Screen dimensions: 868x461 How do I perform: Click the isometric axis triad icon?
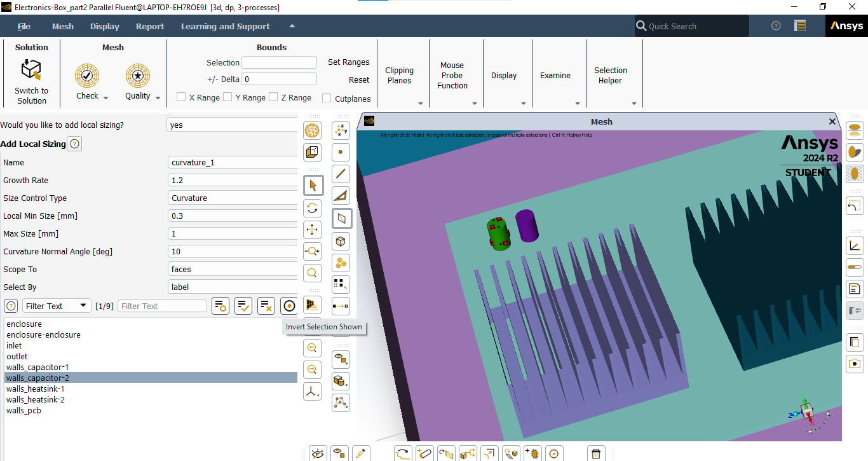point(312,391)
